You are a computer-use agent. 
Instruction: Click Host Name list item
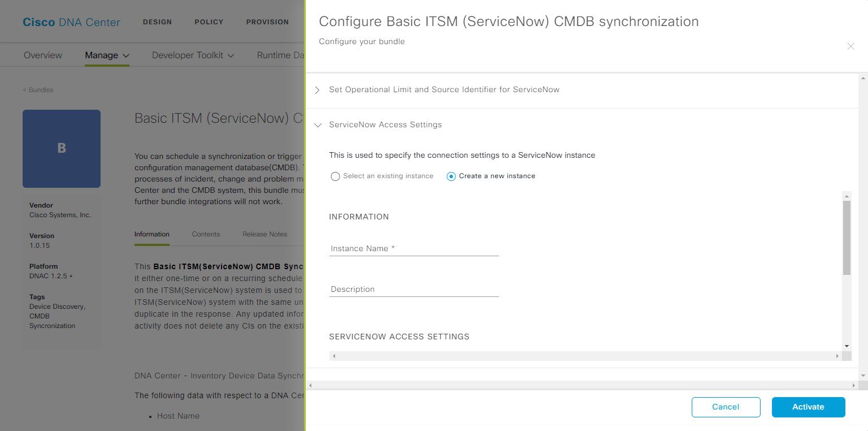point(178,416)
